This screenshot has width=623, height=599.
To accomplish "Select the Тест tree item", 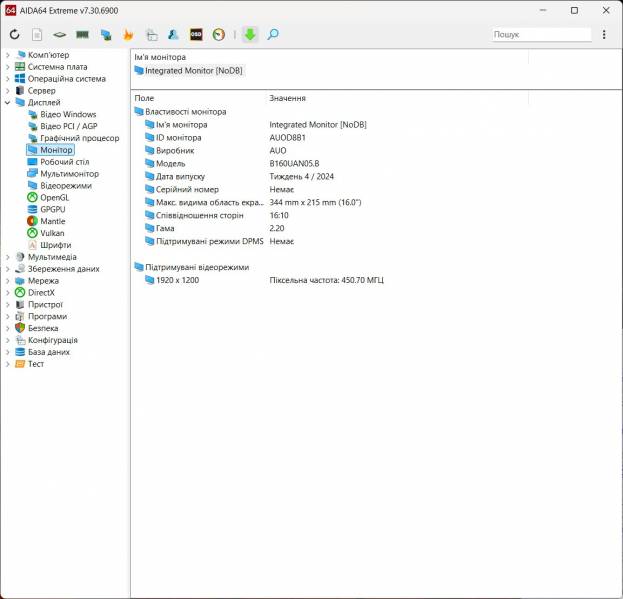I will tap(29, 364).
